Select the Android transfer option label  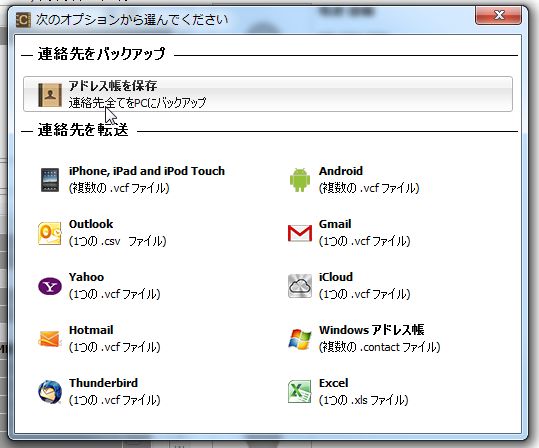click(341, 171)
